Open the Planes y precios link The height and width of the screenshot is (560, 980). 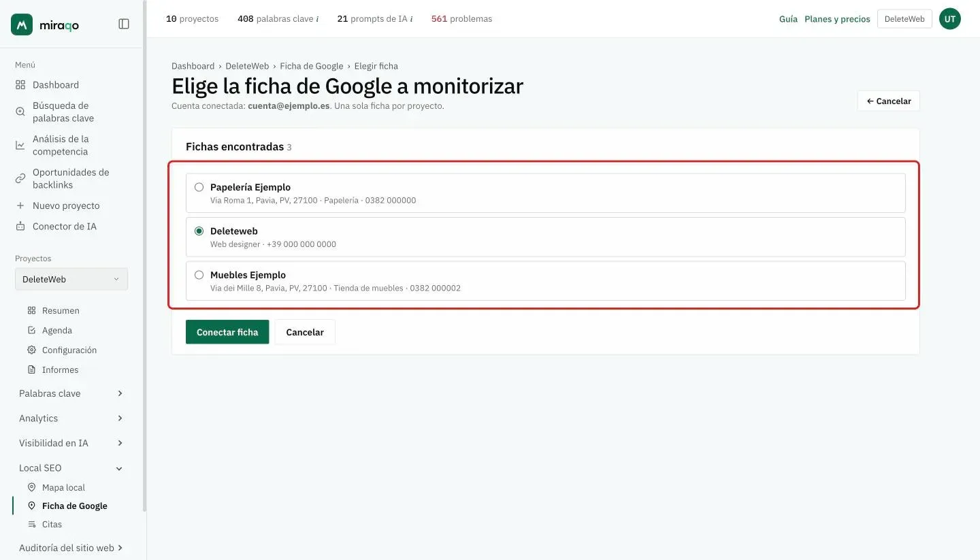click(x=837, y=19)
